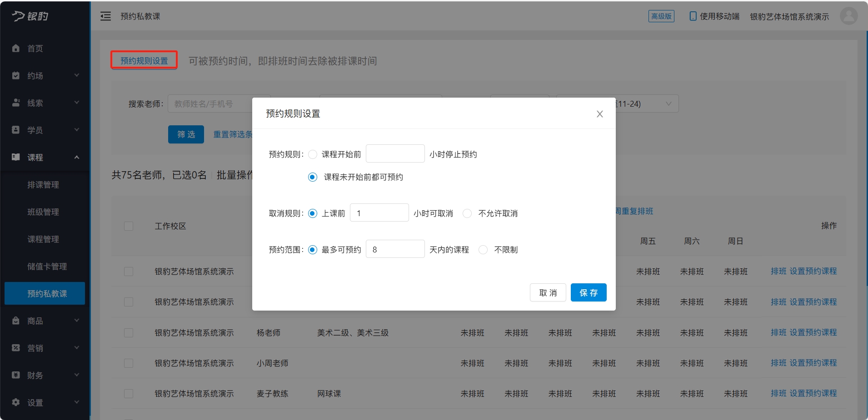Click the user avatar icon at top right
868x420 pixels.
click(x=848, y=16)
